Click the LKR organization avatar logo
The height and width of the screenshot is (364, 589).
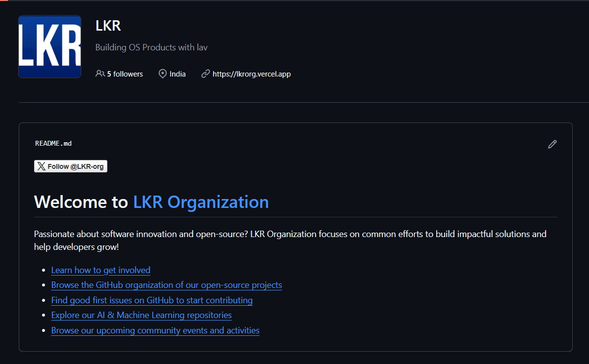(x=49, y=46)
